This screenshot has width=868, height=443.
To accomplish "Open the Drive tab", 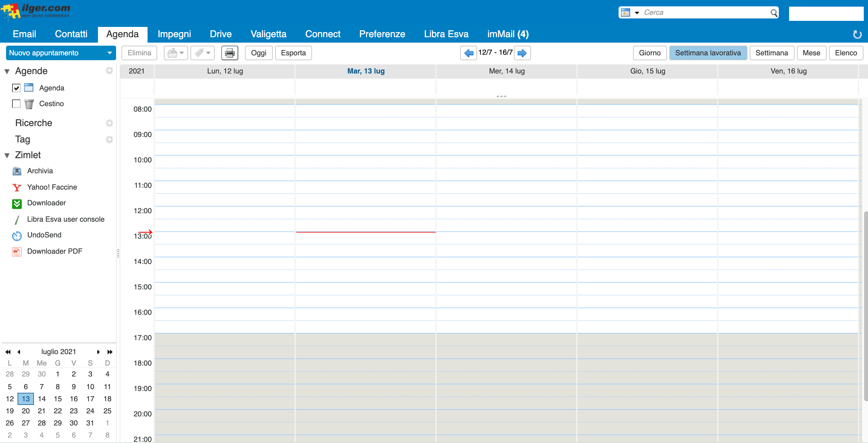I will tap(221, 34).
